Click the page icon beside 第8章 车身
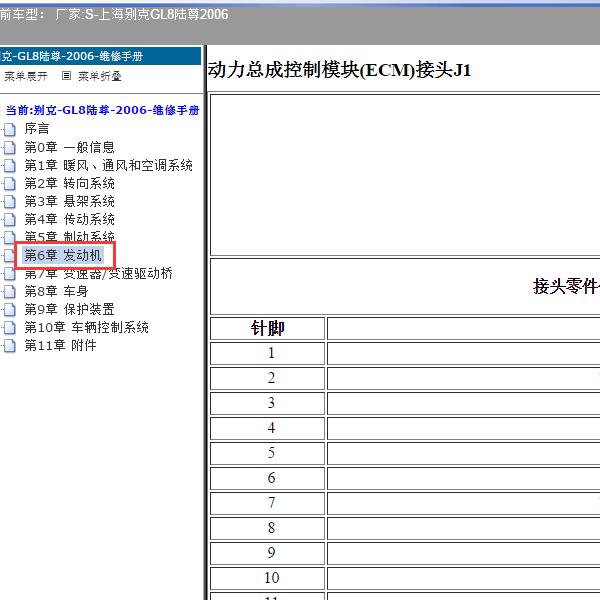Image resolution: width=600 pixels, height=600 pixels. [x=10, y=291]
